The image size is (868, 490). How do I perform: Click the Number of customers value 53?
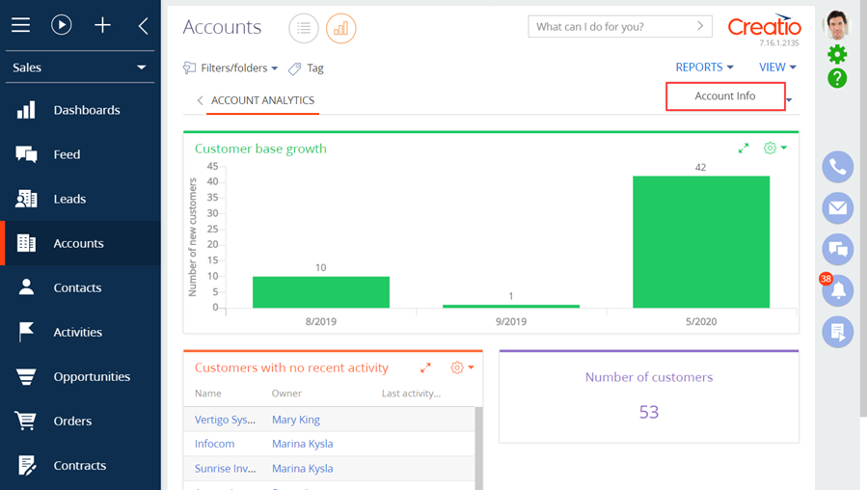(649, 412)
